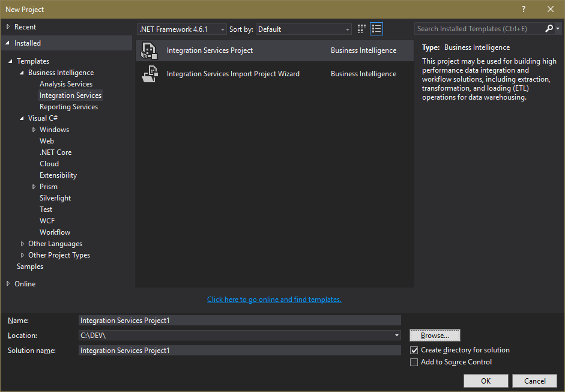Click the Browse button for project location
The width and height of the screenshot is (565, 392).
(434, 335)
